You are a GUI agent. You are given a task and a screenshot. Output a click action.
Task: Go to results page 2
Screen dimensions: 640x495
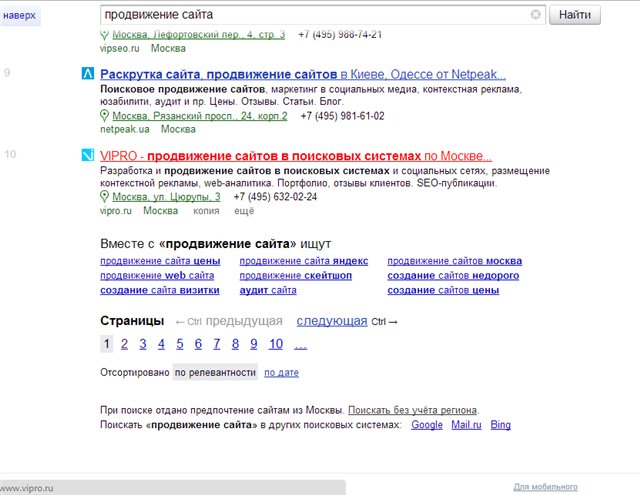tap(124, 344)
